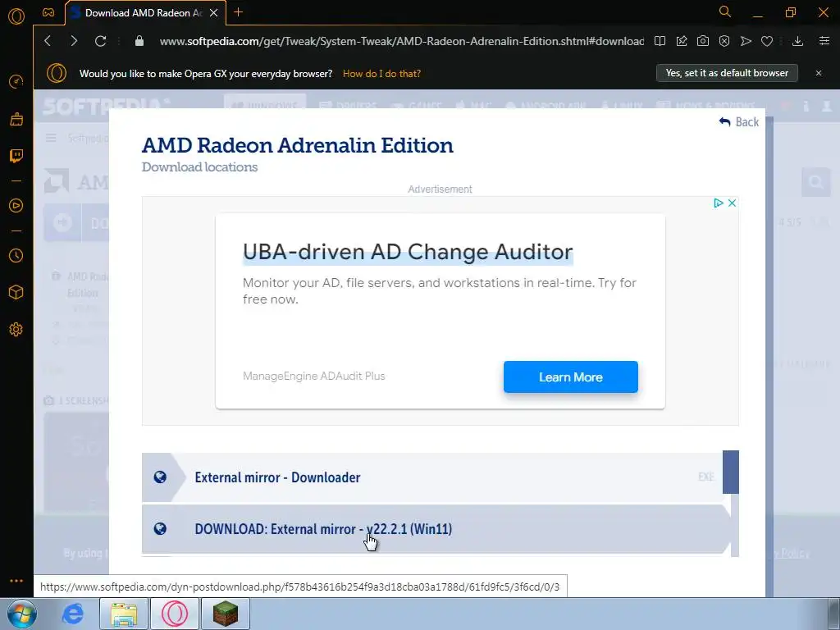Image resolution: width=840 pixels, height=630 pixels.
Task: Click 'Yes, set it as default browser'
Action: coord(727,73)
